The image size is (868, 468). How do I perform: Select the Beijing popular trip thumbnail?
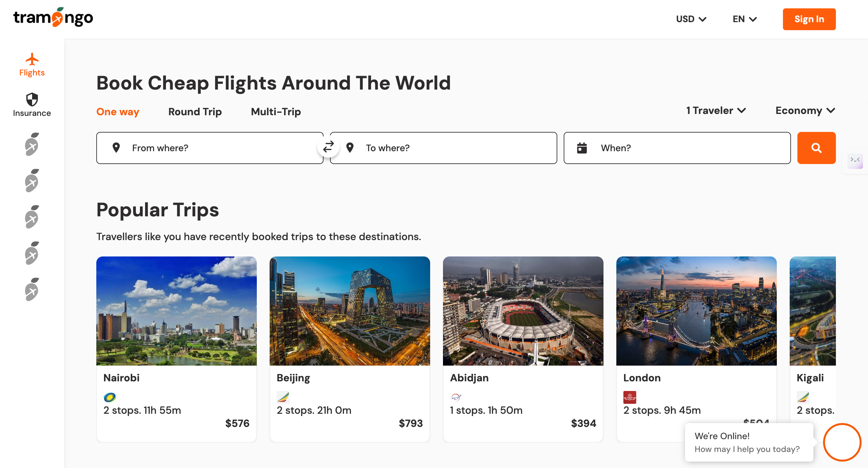pos(350,311)
